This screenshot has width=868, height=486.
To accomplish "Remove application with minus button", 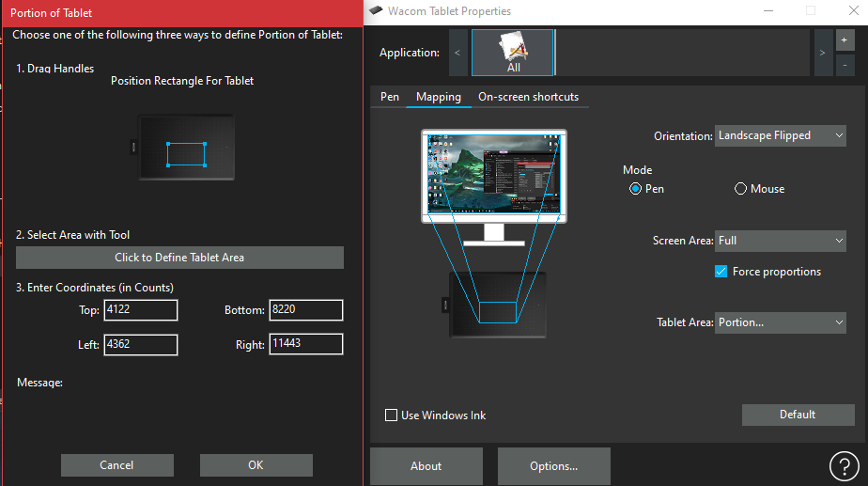I will [x=844, y=65].
